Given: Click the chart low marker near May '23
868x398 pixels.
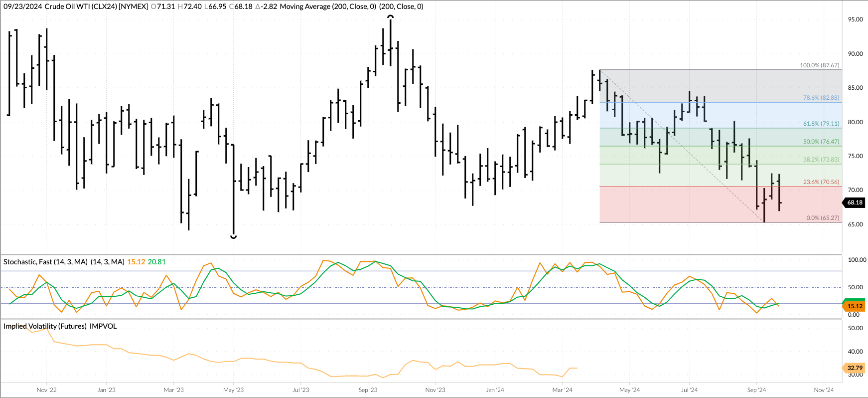Looking at the screenshot, I should click(x=233, y=236).
